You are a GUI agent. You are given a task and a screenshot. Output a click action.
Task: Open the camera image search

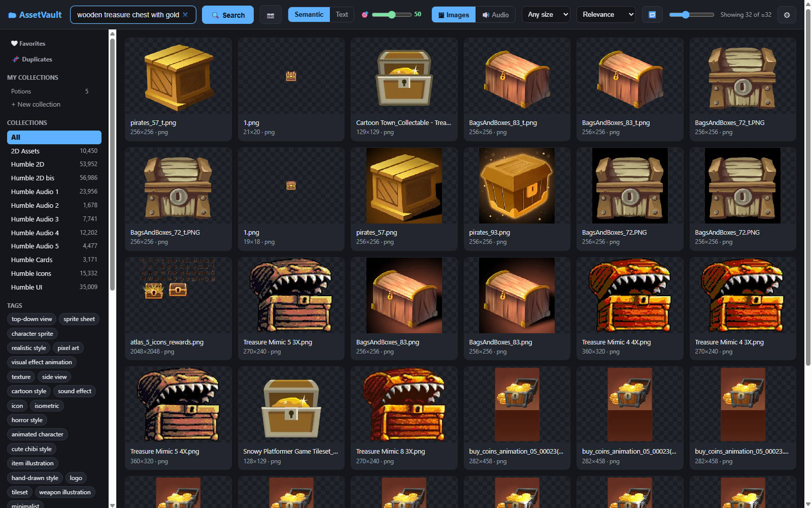point(270,15)
